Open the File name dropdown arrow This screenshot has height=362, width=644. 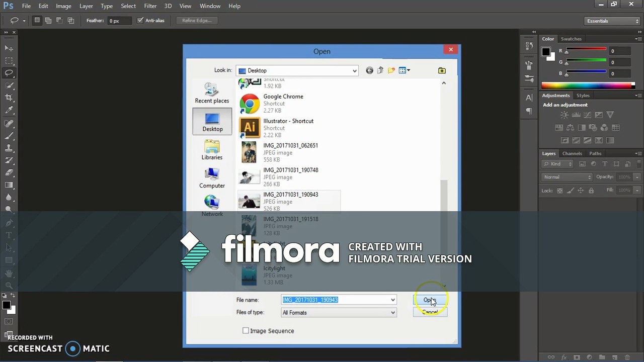coord(393,300)
